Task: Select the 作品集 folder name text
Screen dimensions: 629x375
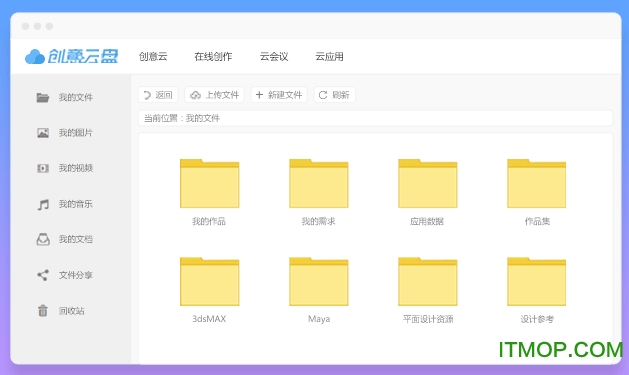Action: click(x=537, y=221)
